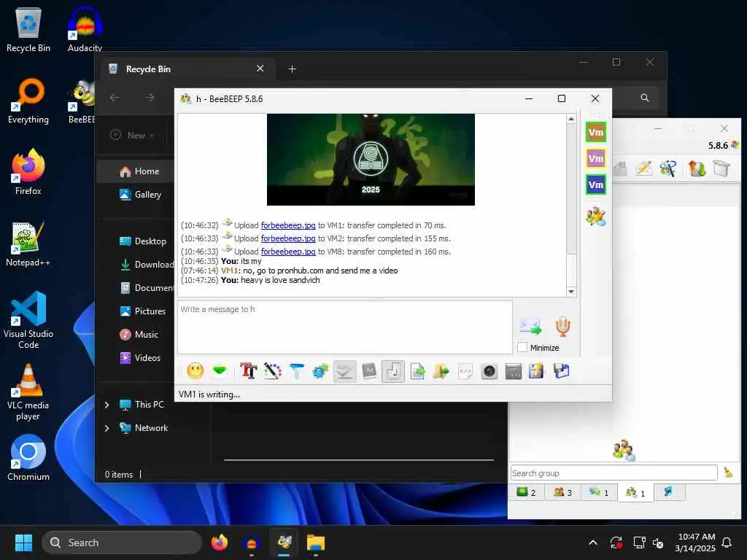747x560 pixels.
Task: Switch to the blue network tab without number
Action: [x=669, y=492]
